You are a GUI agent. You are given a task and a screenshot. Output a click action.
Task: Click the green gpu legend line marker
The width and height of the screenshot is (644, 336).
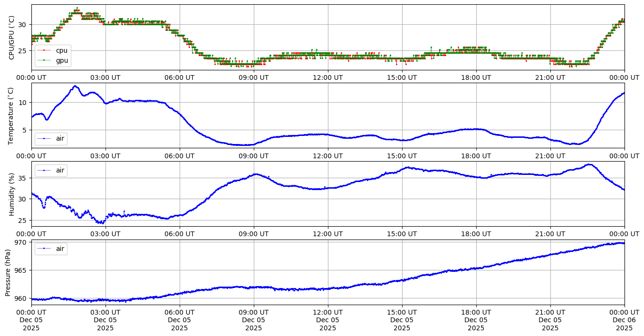click(44, 60)
